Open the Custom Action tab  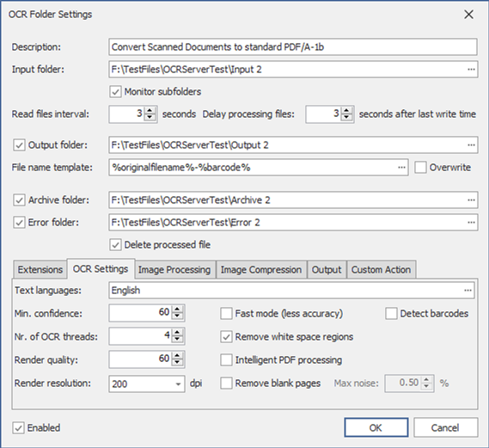(x=381, y=270)
